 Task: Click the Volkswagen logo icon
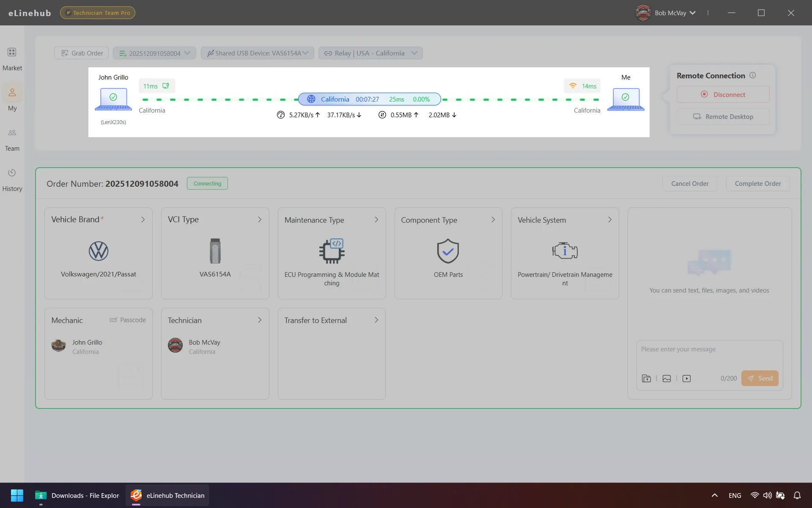[99, 251]
